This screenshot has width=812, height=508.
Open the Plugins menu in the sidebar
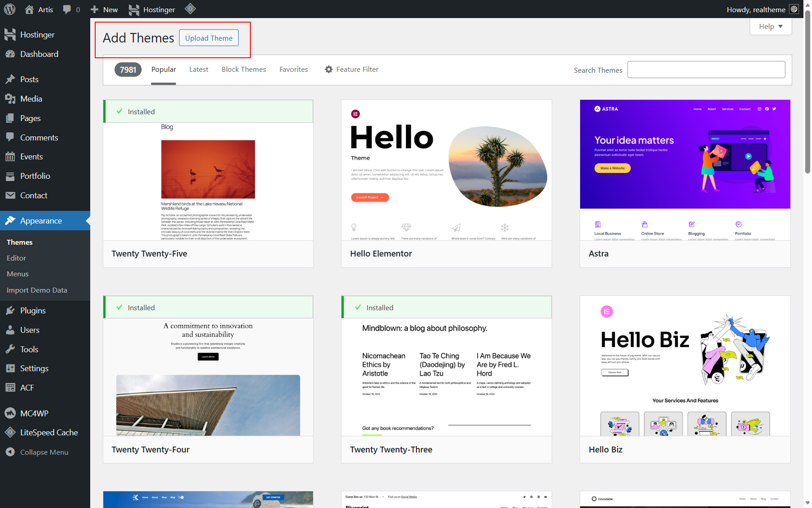(x=32, y=311)
